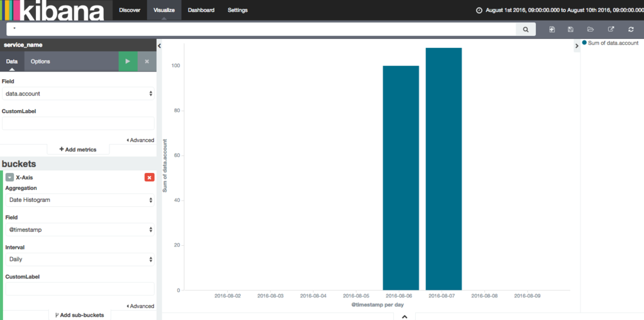The image size is (644, 320).
Task: Click the refresh icon in toolbar
Action: tap(631, 30)
